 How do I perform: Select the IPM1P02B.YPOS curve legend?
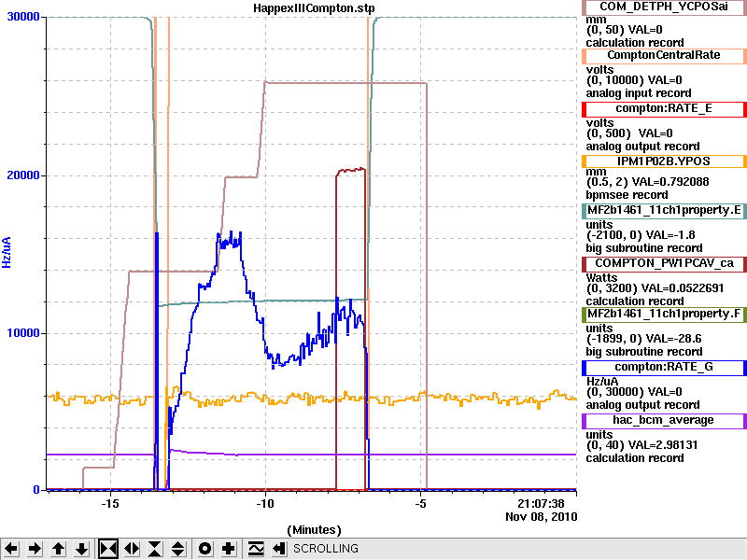[664, 161]
